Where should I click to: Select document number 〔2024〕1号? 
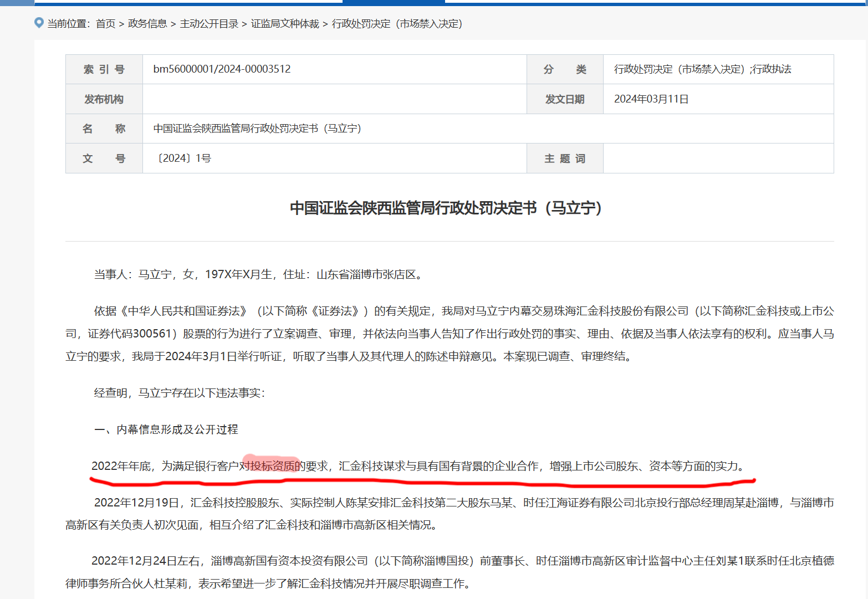click(x=182, y=158)
